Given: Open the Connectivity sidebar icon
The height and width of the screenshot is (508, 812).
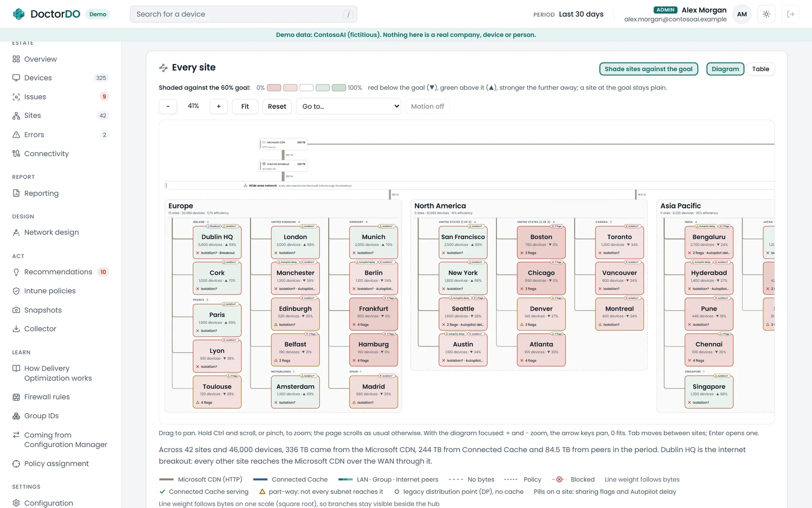Looking at the screenshot, I should pos(16,154).
